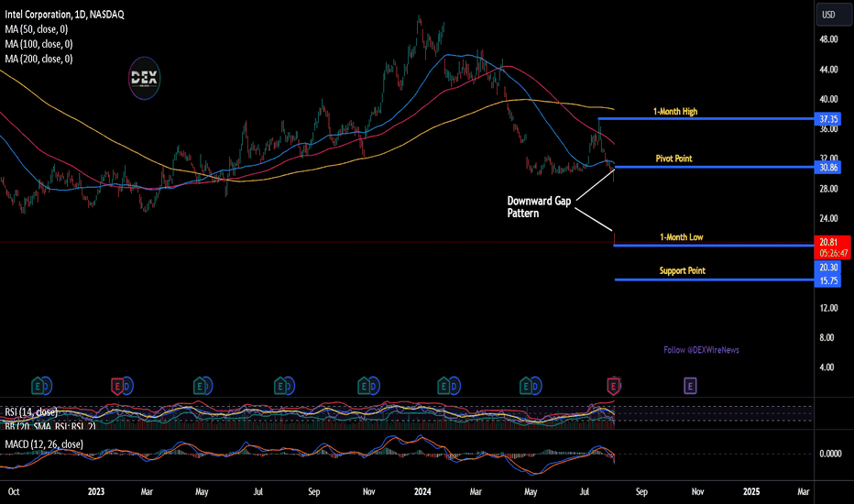854x504 pixels.
Task: Click the blue dividend D marker below October 2022
Action: (x=47, y=387)
